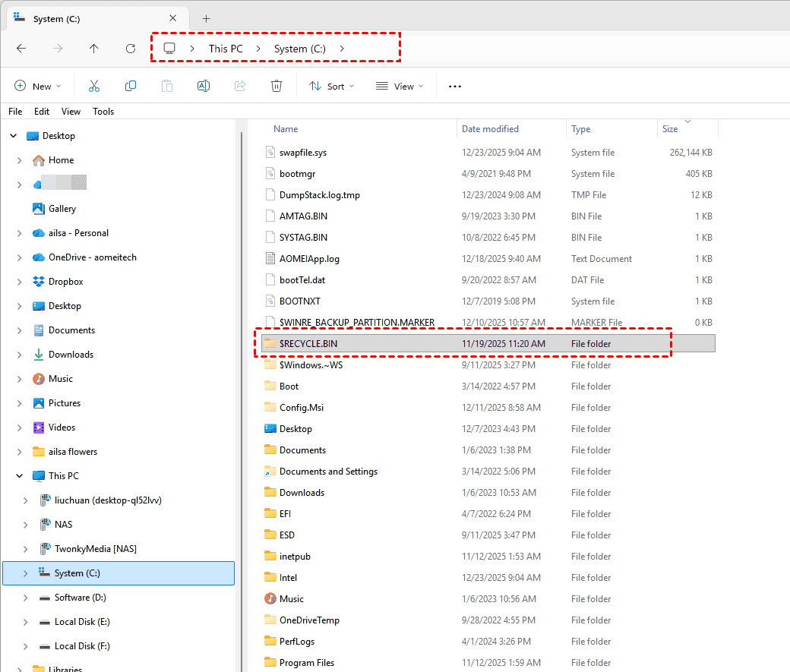Navigate back with the left arrow

click(21, 49)
